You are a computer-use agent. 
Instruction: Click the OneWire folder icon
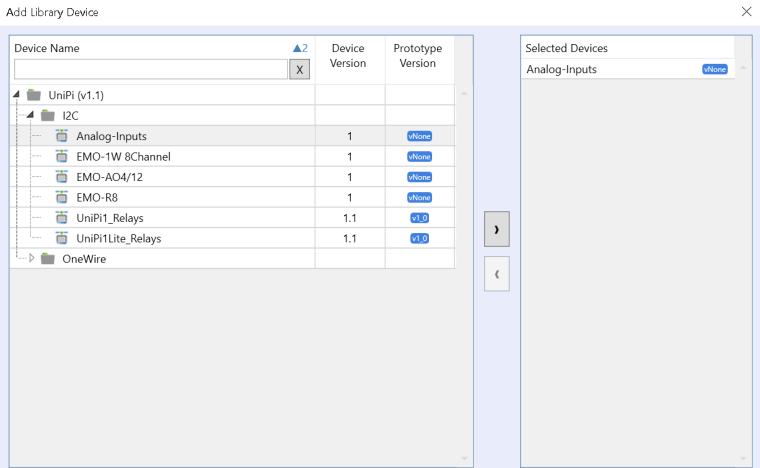click(47, 259)
